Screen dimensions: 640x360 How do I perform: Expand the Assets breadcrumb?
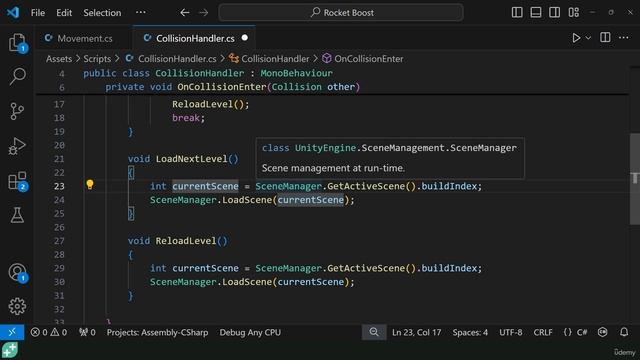click(59, 59)
